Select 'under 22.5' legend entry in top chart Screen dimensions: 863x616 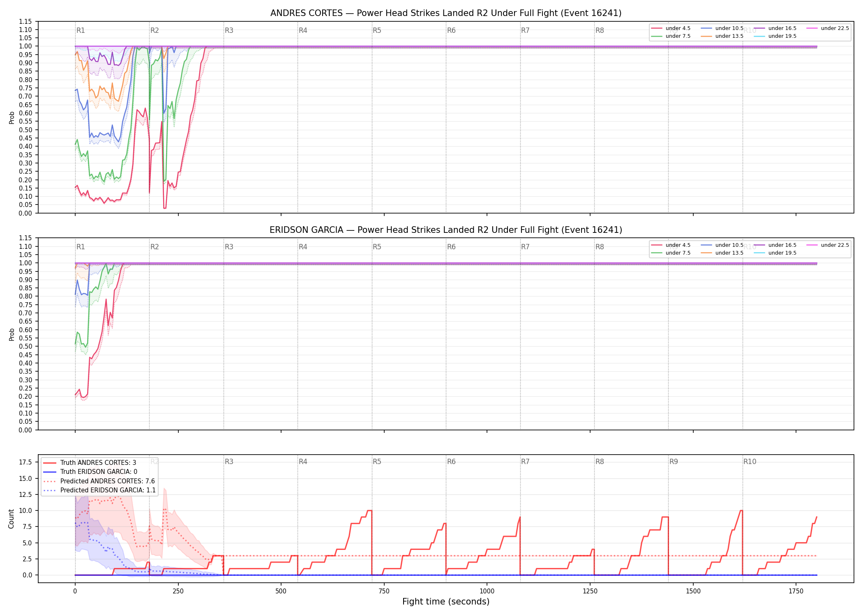pos(828,28)
